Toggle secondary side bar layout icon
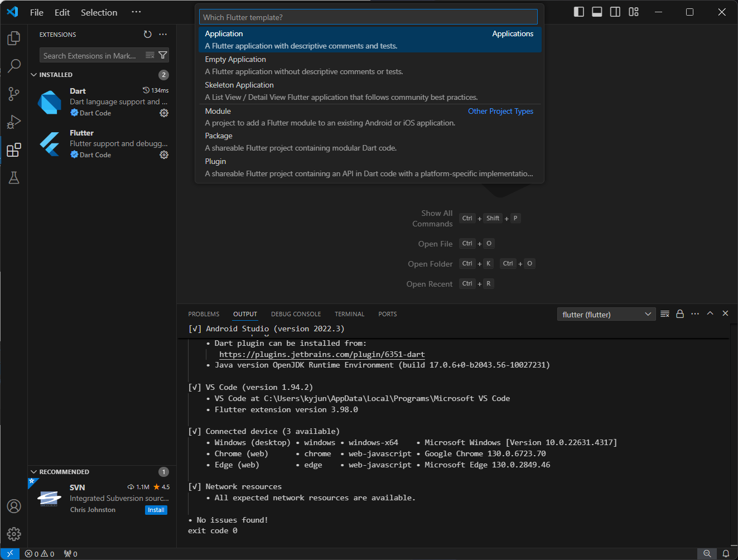Image resolution: width=738 pixels, height=560 pixels. (615, 12)
